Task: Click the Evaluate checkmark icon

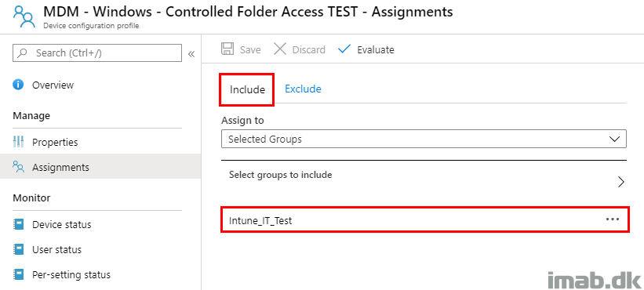Action: (x=344, y=49)
